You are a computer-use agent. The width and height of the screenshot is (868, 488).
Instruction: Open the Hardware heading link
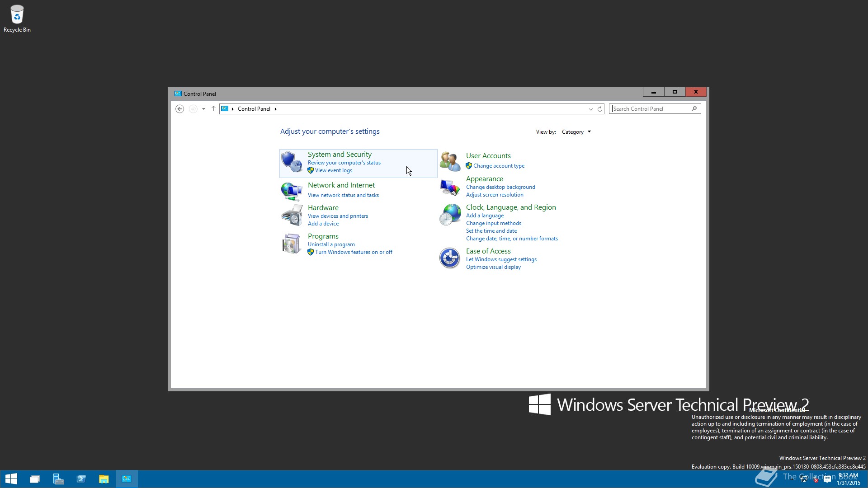(323, 208)
